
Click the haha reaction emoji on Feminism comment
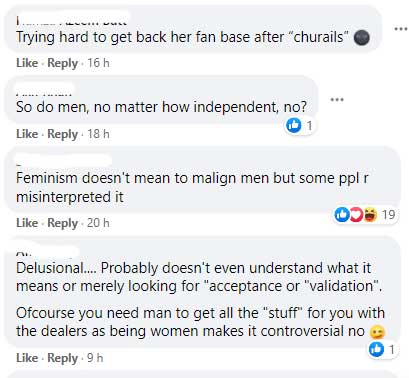click(370, 214)
